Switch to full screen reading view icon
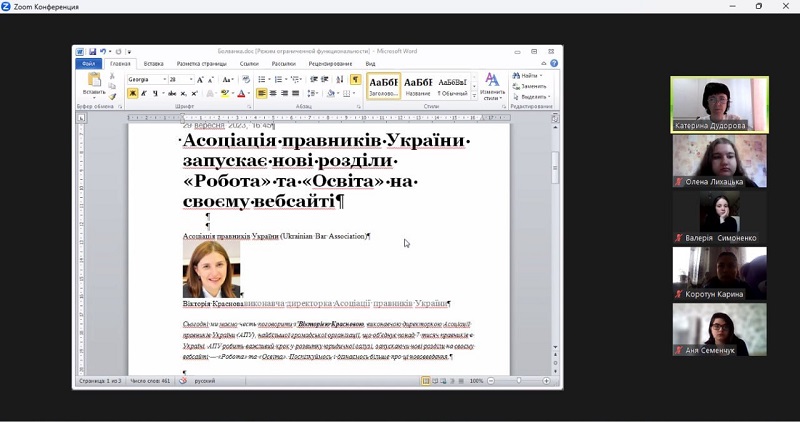This screenshot has width=800, height=422. point(435,381)
